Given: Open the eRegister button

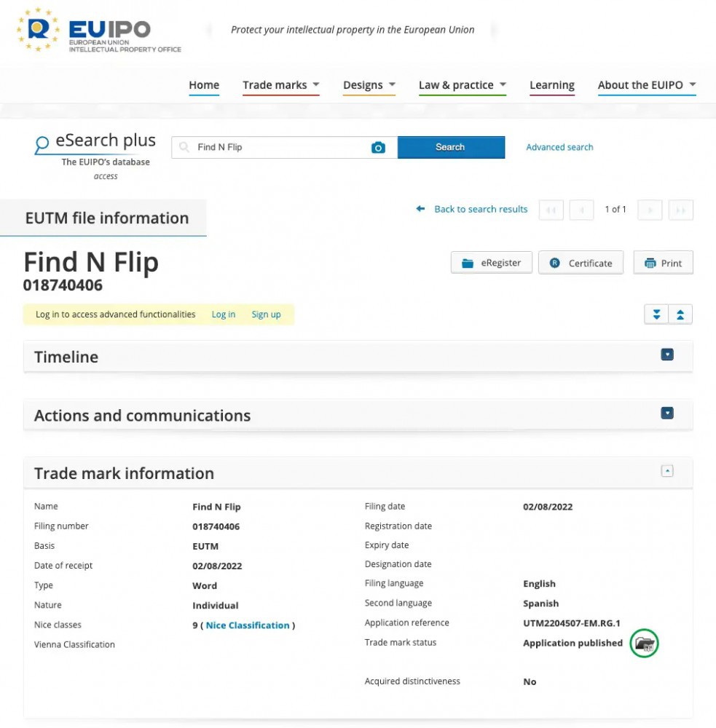Looking at the screenshot, I should [x=492, y=263].
